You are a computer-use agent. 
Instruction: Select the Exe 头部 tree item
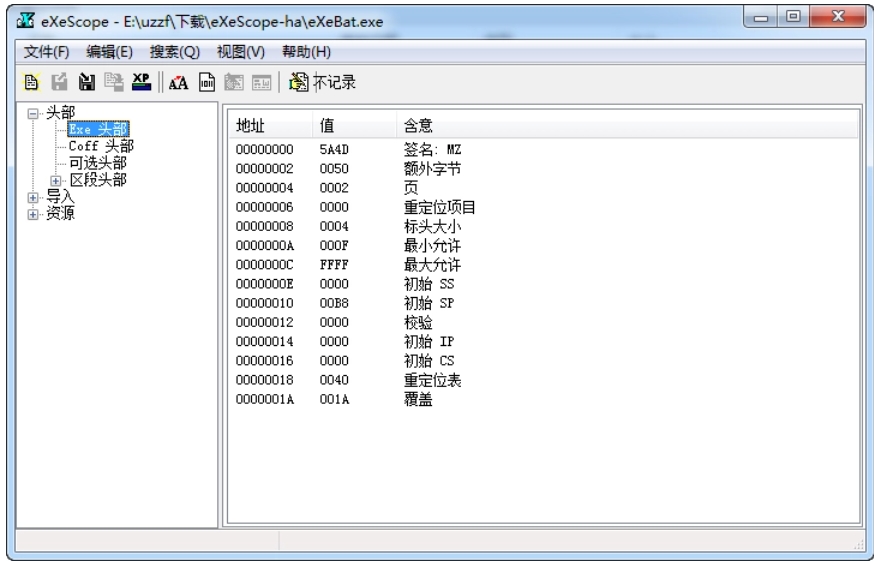pos(98,129)
